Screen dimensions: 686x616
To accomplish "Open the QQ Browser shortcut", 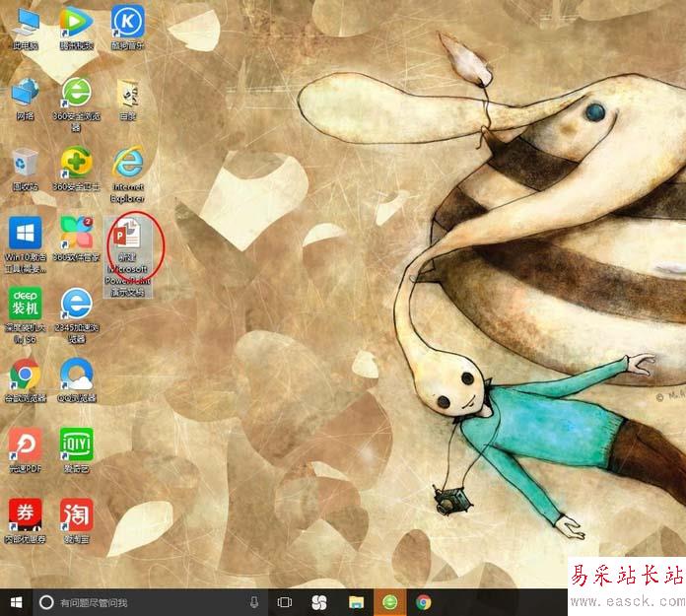I will pyautogui.click(x=77, y=380).
